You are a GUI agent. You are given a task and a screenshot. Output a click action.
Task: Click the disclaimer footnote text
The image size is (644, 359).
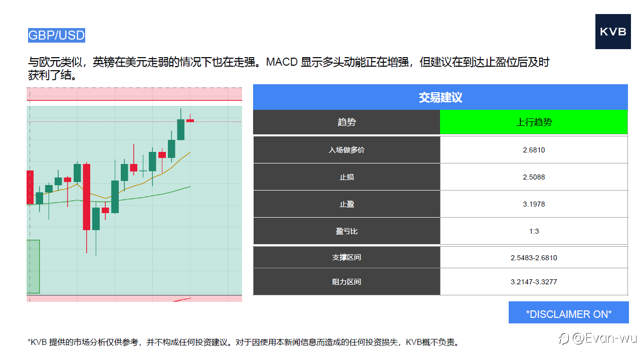243,342
